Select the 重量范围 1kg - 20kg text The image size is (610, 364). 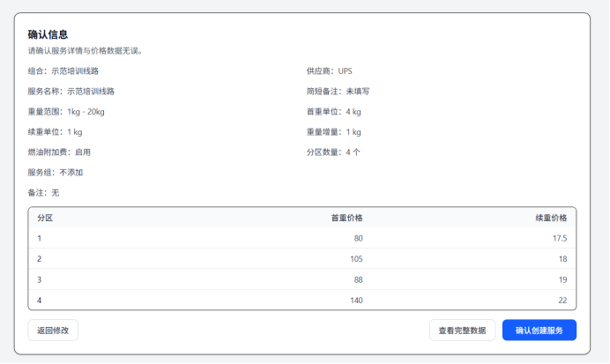66,112
